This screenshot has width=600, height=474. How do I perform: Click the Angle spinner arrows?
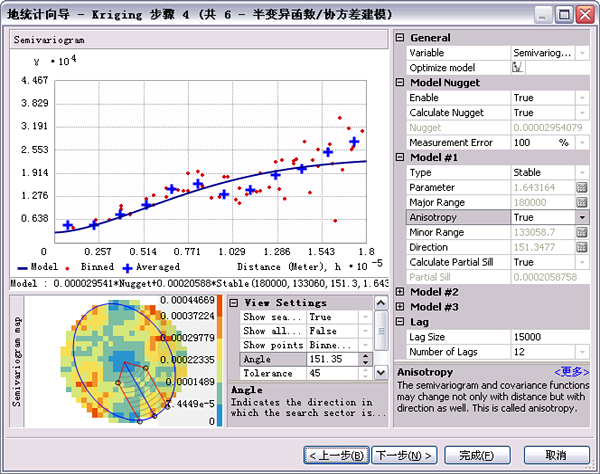coord(365,359)
